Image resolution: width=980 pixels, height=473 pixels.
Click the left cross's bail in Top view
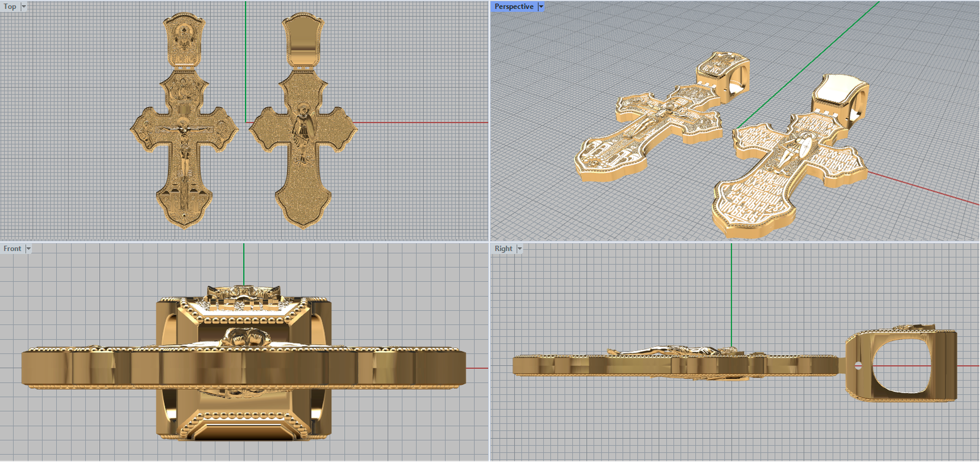pos(184,40)
